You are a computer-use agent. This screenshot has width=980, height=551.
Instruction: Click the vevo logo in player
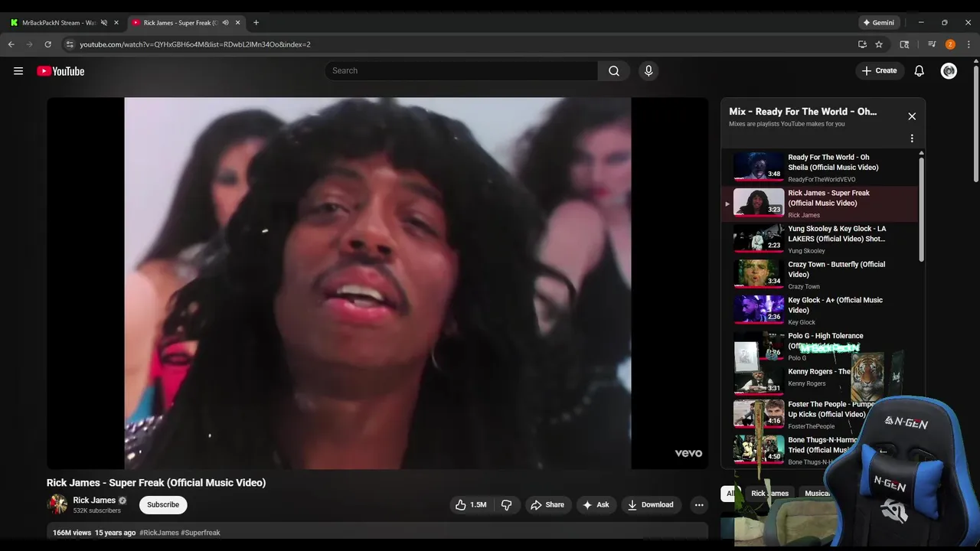[x=688, y=453]
